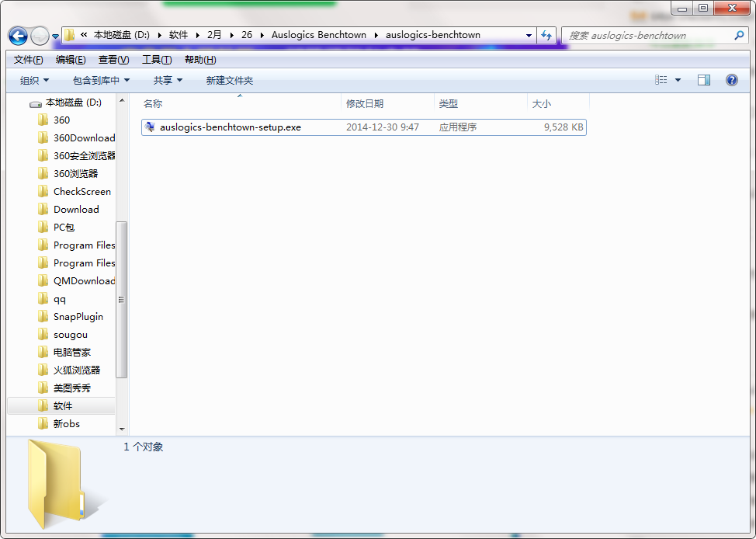This screenshot has width=756, height=539.
Task: Click 26 segment in the address path
Action: (247, 35)
